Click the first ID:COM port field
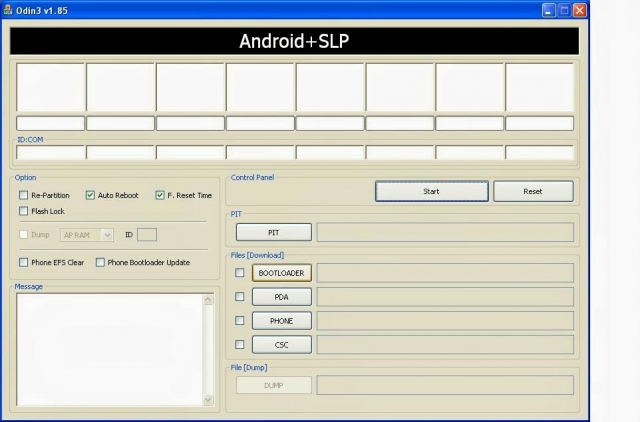 pyautogui.click(x=50, y=153)
